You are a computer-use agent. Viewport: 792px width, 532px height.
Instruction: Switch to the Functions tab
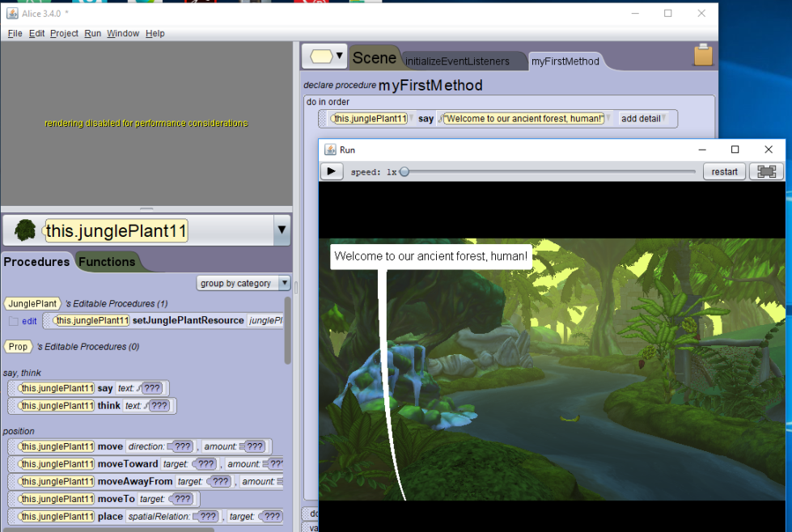(107, 262)
